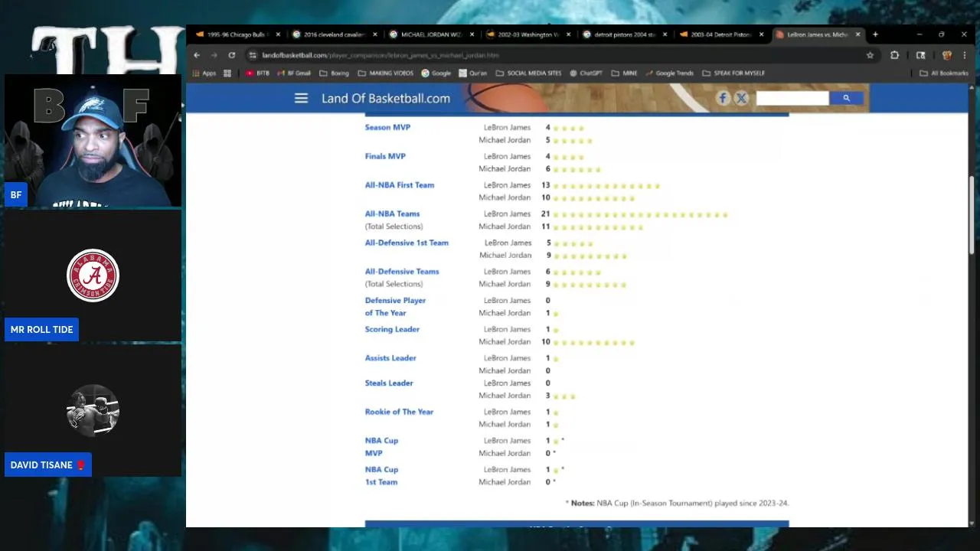Open the All-Defensive 1st Team link

(407, 243)
